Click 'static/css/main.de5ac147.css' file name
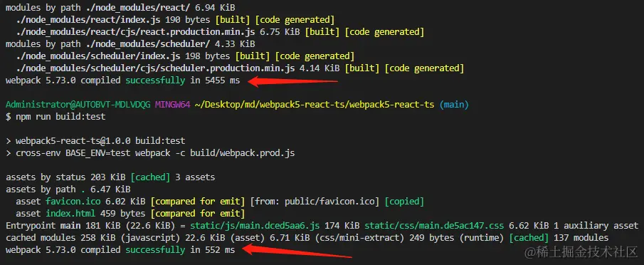Screen dimensions: 644x265 (433, 226)
